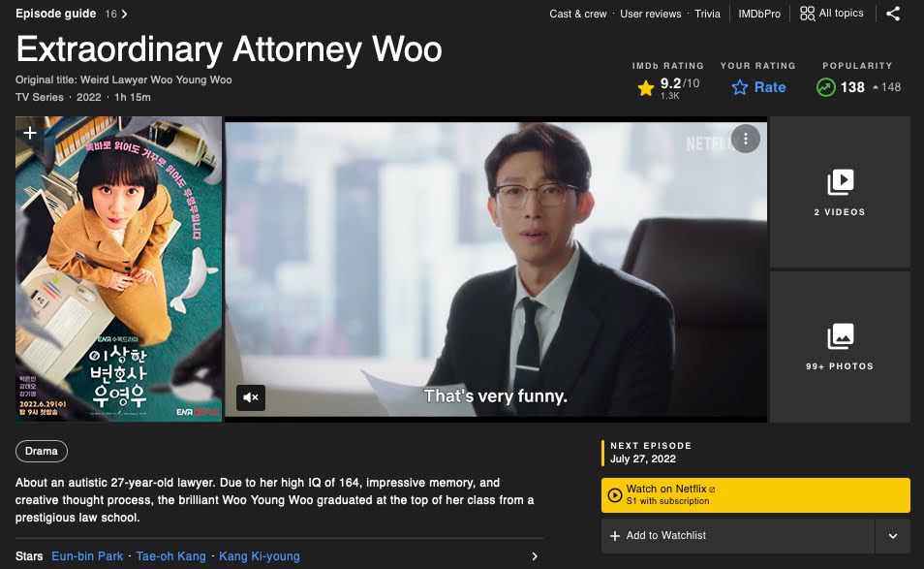This screenshot has width=924, height=569.
Task: Click Watch on Netflix button
Action: point(755,494)
